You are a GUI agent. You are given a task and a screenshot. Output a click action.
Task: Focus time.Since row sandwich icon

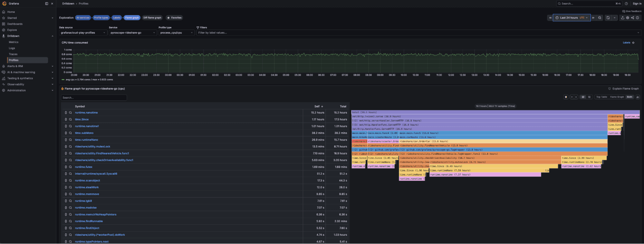coord(66,119)
